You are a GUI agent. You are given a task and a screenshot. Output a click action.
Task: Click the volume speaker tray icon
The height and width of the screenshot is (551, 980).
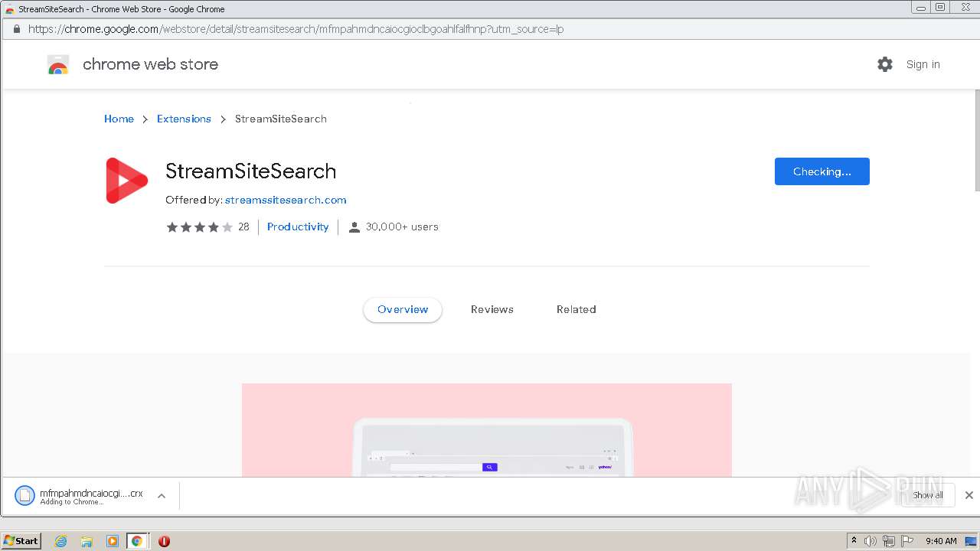pos(871,541)
